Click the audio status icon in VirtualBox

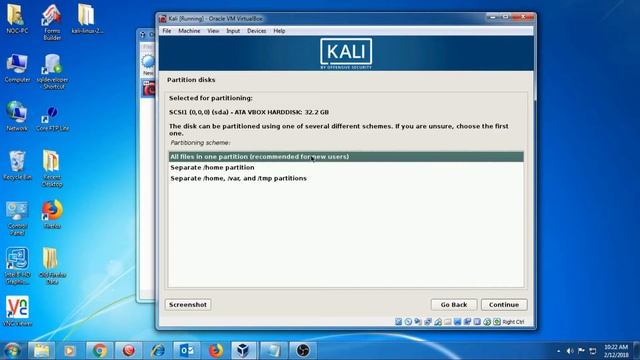pyautogui.click(x=418, y=322)
